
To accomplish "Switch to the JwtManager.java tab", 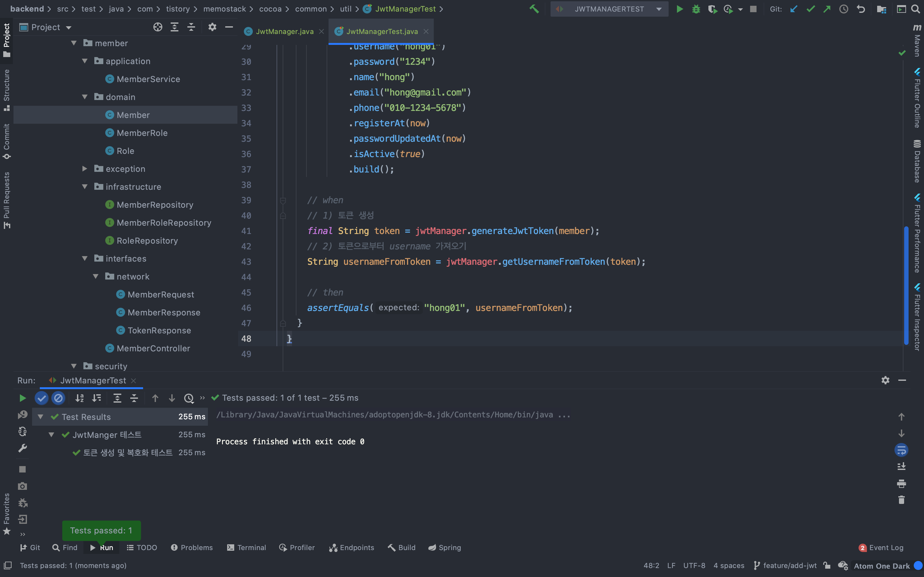I will click(284, 32).
